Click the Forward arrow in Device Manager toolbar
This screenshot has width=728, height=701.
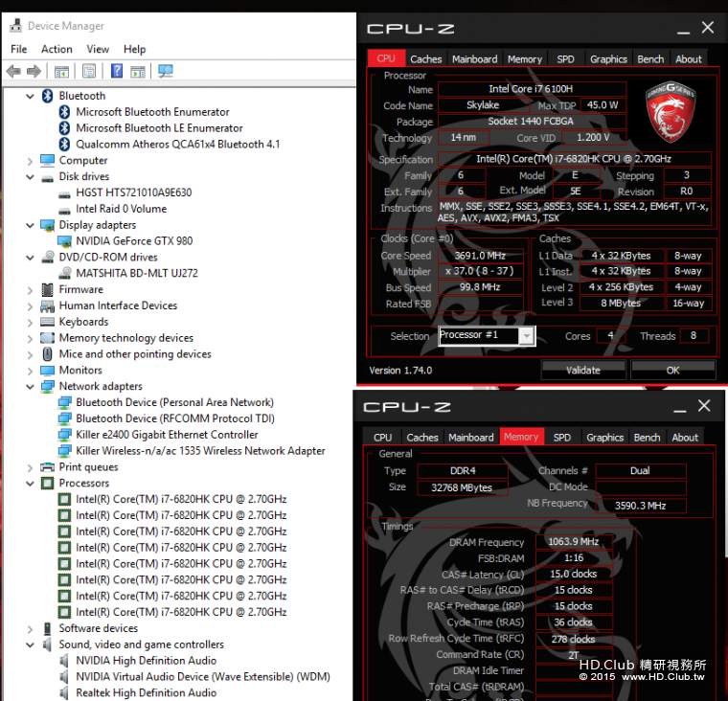click(x=34, y=71)
